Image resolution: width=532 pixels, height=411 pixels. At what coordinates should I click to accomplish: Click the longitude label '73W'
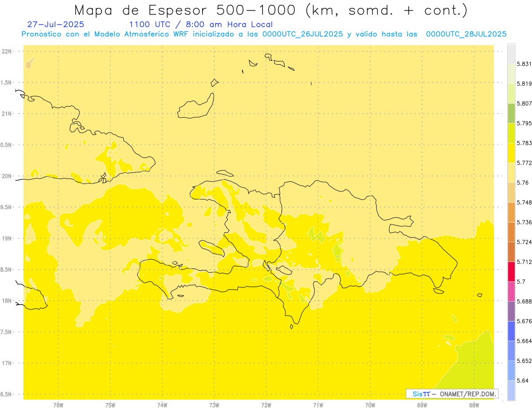pos(214,405)
